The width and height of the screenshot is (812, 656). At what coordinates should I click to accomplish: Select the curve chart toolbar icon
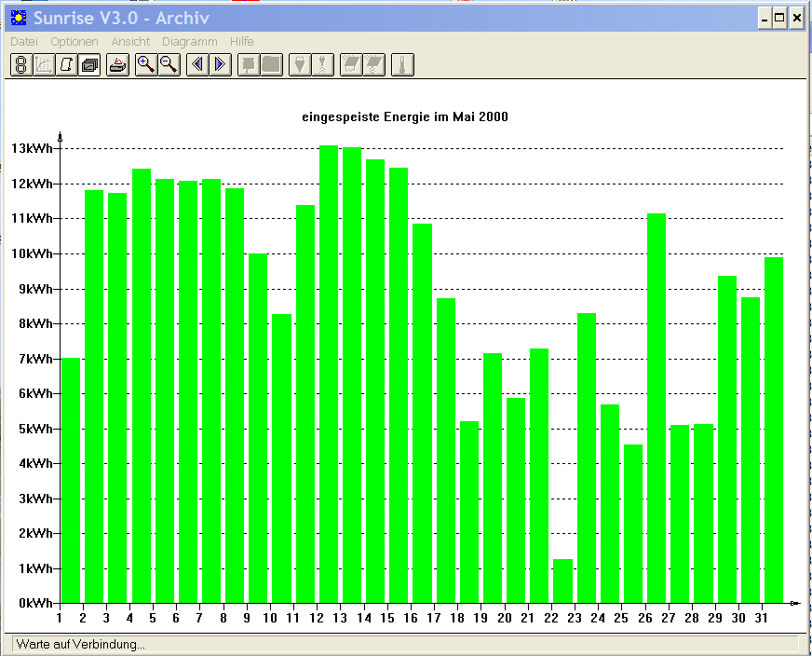tap(44, 65)
